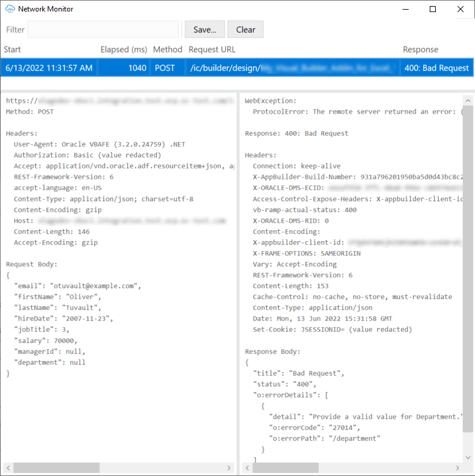This screenshot has width=475, height=476.
Task: Click the Content-Length: 153 line
Action: click(x=291, y=286)
